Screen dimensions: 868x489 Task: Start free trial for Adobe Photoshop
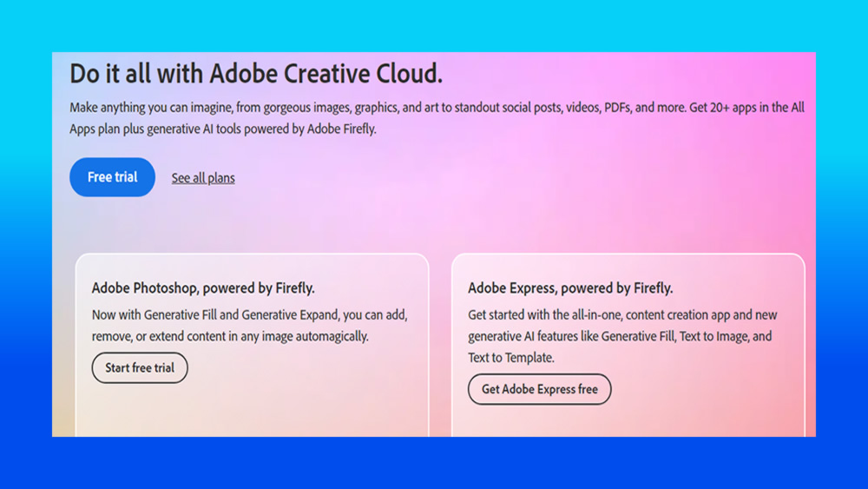(140, 367)
